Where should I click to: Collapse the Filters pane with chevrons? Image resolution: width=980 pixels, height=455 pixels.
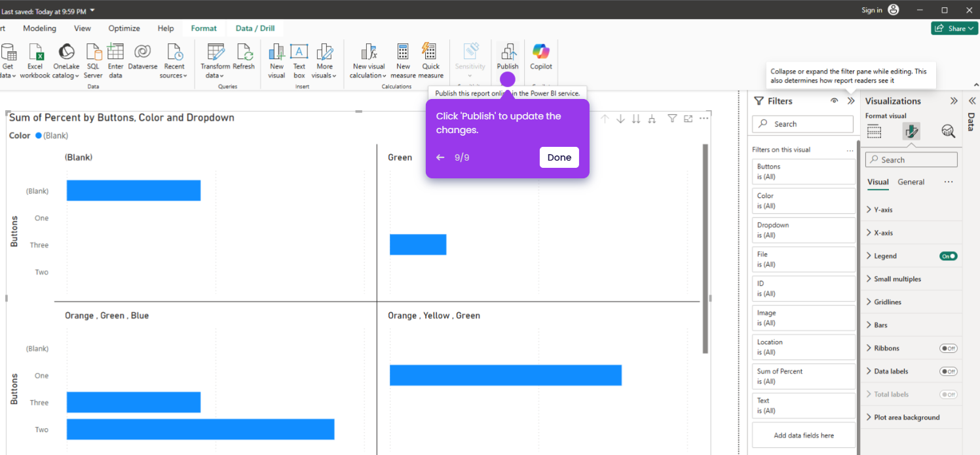tap(851, 101)
